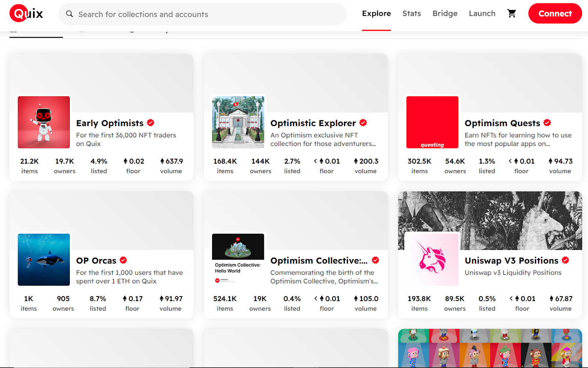Click '54.6K' owners value
This screenshot has width=588, height=368.
[455, 161]
